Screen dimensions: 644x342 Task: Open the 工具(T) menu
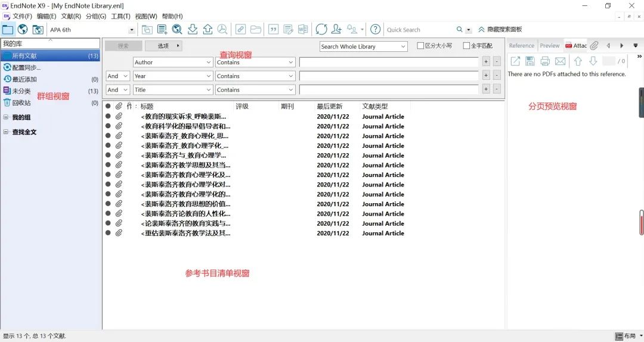coord(120,16)
